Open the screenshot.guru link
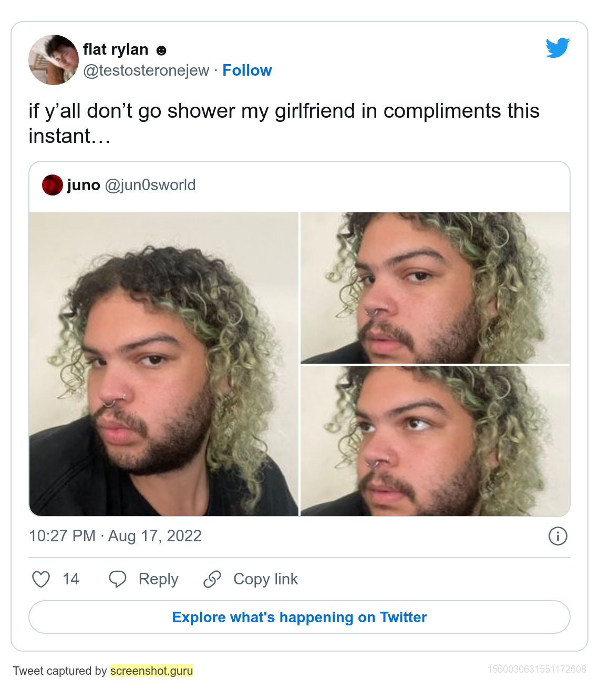This screenshot has height=700, width=599. pyautogui.click(x=152, y=671)
